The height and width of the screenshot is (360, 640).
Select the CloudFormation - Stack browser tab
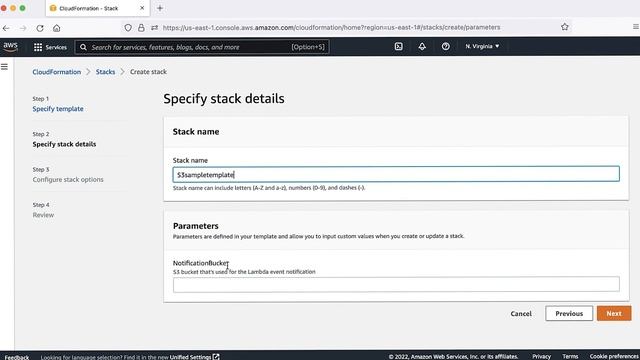[x=98, y=8]
